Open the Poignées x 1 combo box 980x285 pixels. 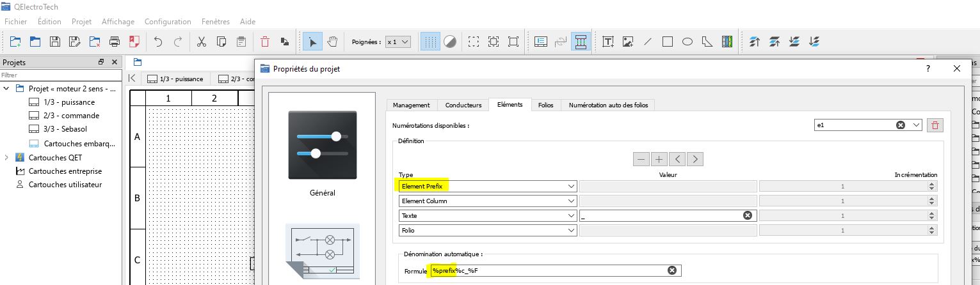click(398, 42)
